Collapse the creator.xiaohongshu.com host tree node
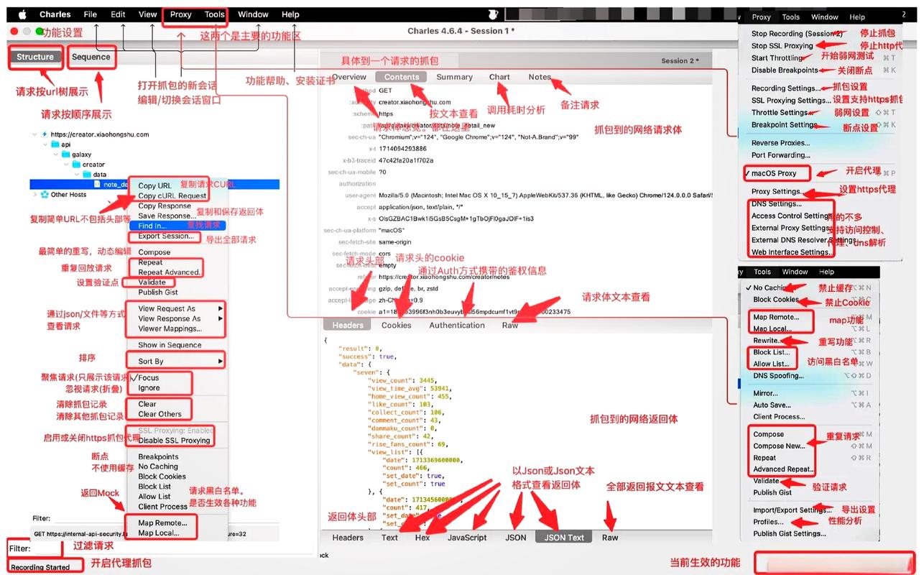 [34, 134]
